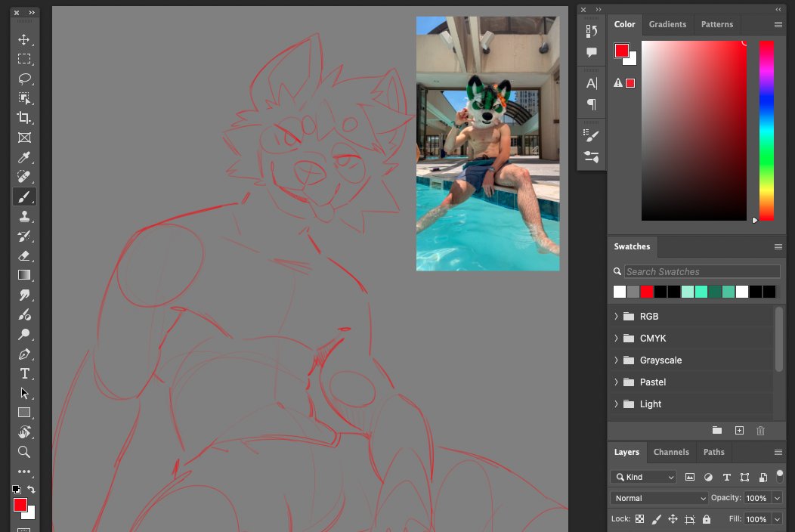
Task: Toggle lock transparent pixels
Action: [640, 519]
